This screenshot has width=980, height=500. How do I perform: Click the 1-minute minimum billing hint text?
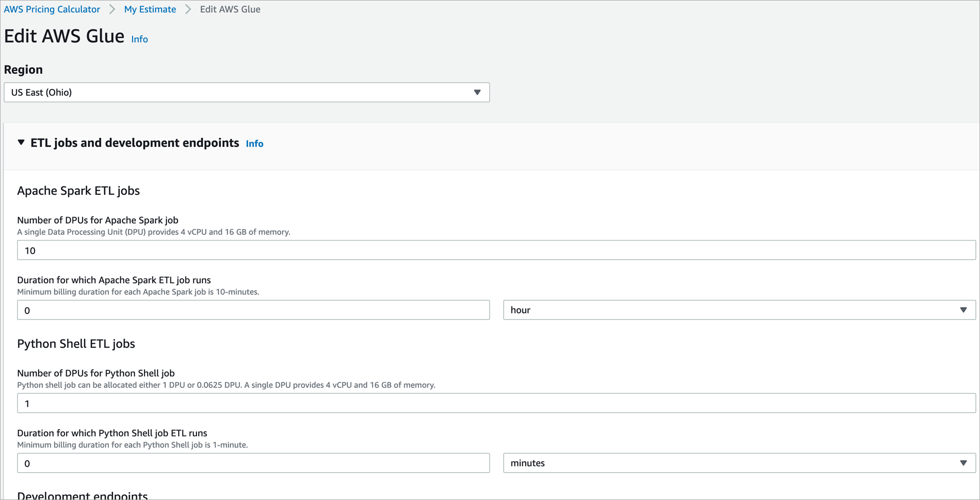pyautogui.click(x=133, y=445)
